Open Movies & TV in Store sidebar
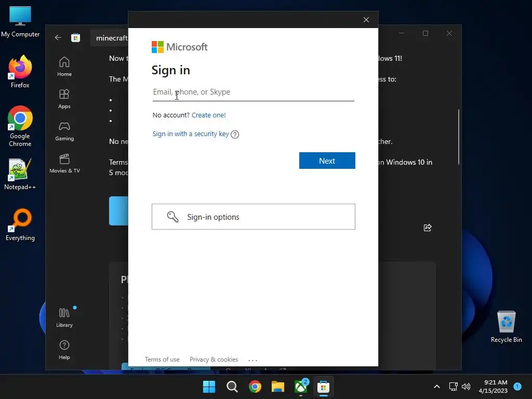 click(x=64, y=163)
